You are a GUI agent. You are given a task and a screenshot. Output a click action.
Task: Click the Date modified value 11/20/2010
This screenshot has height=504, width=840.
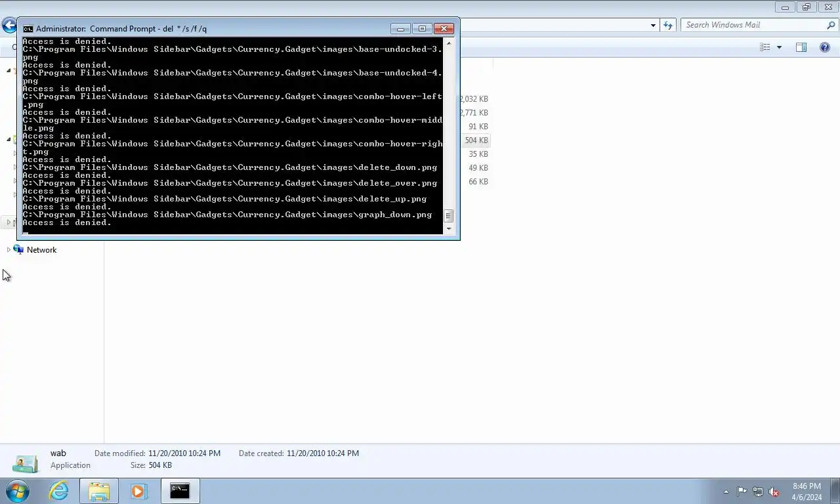pyautogui.click(x=184, y=453)
